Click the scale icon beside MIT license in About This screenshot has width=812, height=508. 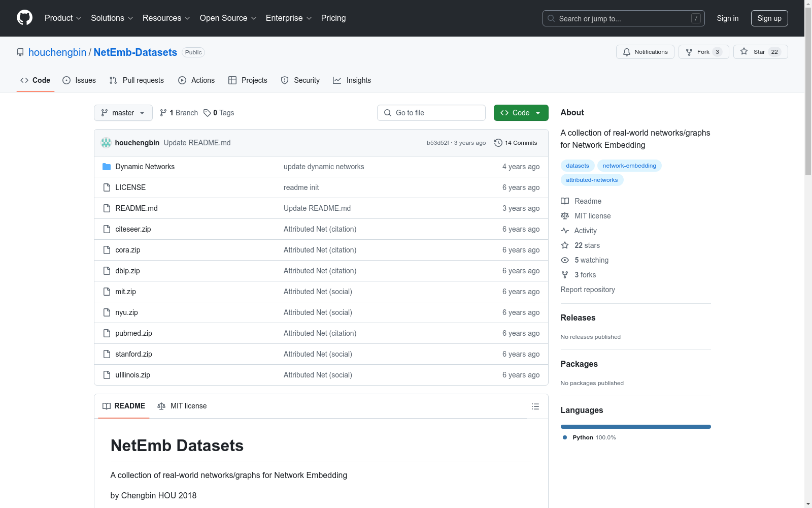(565, 216)
